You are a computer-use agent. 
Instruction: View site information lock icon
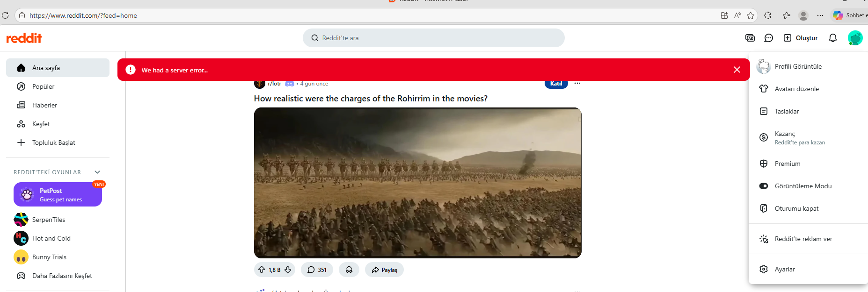click(x=22, y=15)
